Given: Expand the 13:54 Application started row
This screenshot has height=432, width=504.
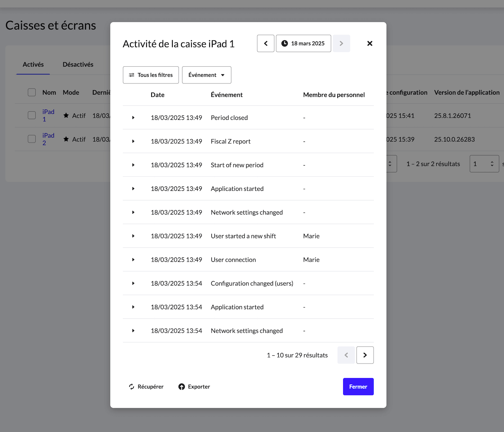Looking at the screenshot, I should click(x=133, y=307).
